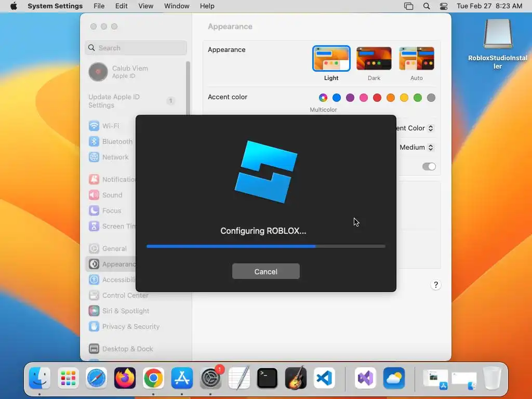Open Screen Time settings in sidebar
532x399 pixels.
[112, 227]
